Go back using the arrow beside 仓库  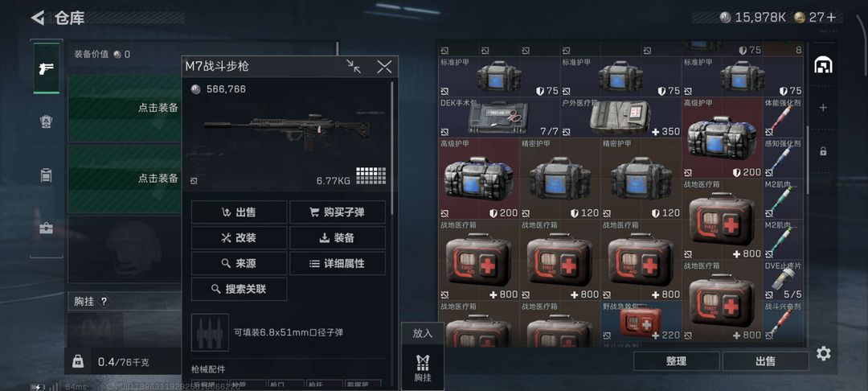(x=38, y=18)
